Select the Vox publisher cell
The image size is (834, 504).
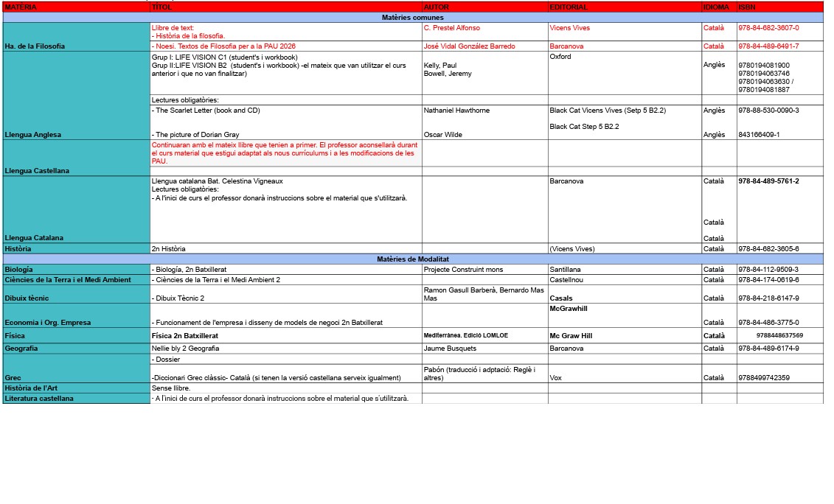[x=556, y=378]
